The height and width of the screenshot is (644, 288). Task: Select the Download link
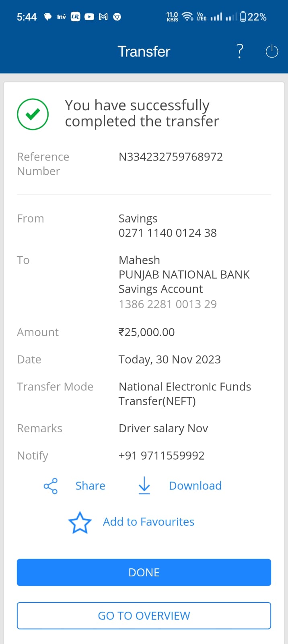[x=195, y=486]
